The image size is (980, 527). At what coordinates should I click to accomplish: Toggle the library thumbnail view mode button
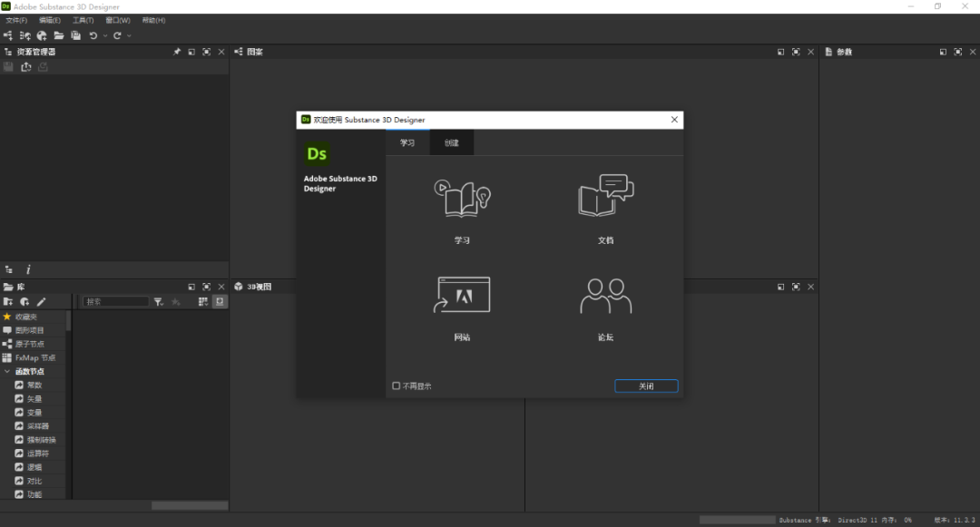click(220, 301)
